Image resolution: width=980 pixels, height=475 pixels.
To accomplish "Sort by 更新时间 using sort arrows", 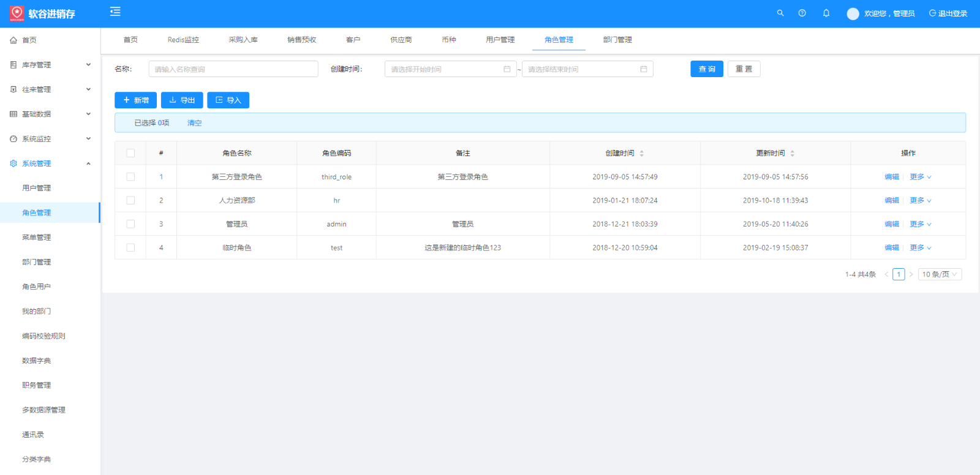I will pyautogui.click(x=792, y=153).
